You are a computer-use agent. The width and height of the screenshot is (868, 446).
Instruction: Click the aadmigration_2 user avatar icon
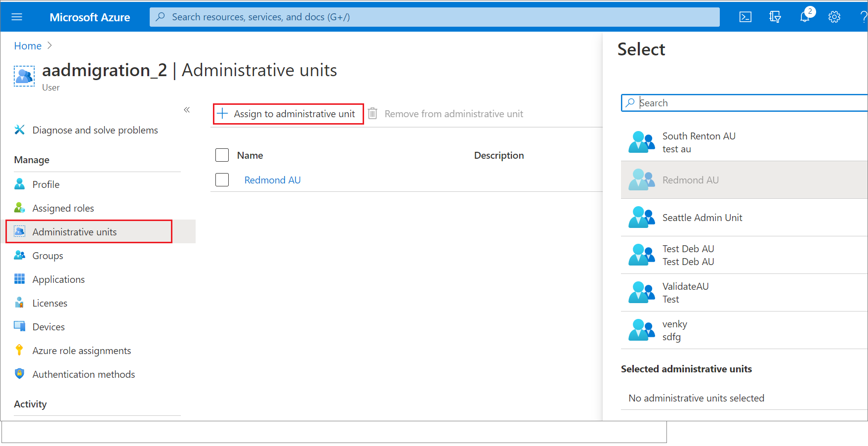coord(24,76)
